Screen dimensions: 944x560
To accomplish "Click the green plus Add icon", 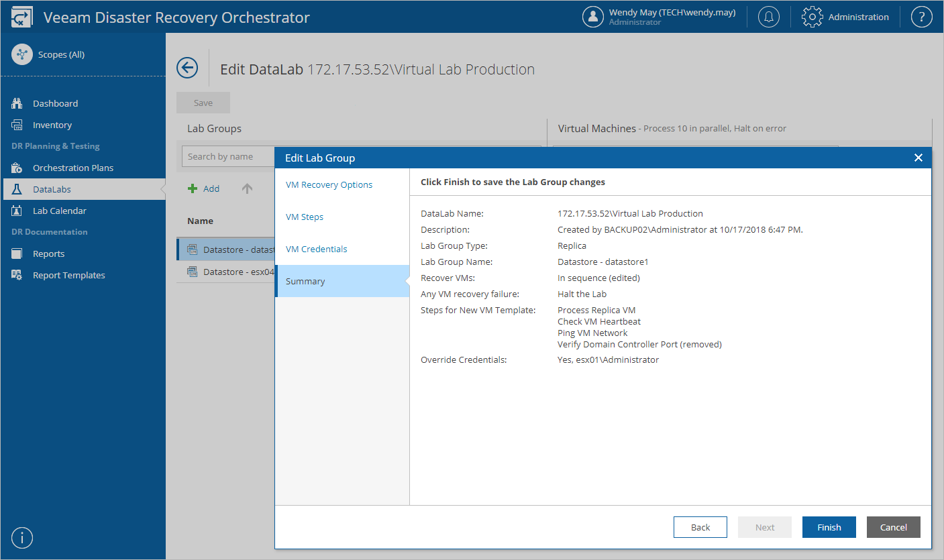I will pos(193,189).
